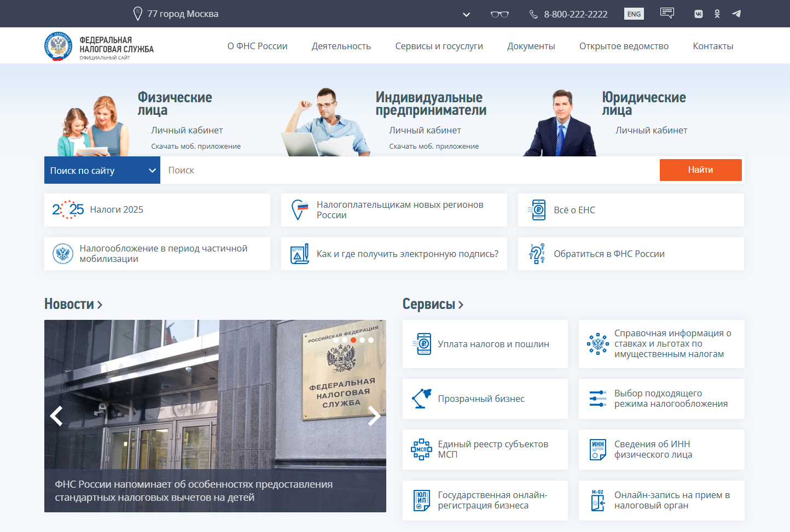Click the online appointment M-02 icon

[598, 500]
